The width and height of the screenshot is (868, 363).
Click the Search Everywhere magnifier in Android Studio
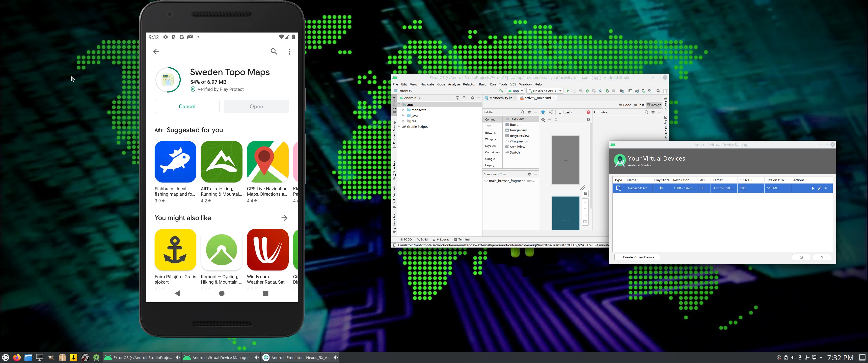point(658,91)
